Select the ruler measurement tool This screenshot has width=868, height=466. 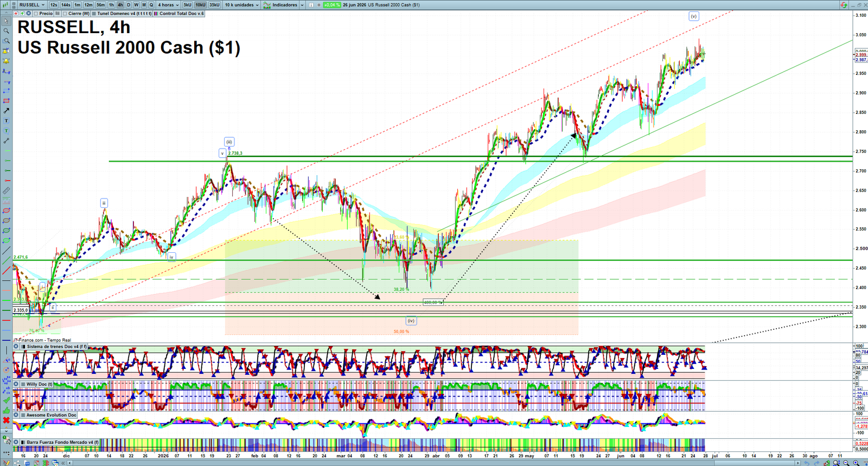coord(7,190)
